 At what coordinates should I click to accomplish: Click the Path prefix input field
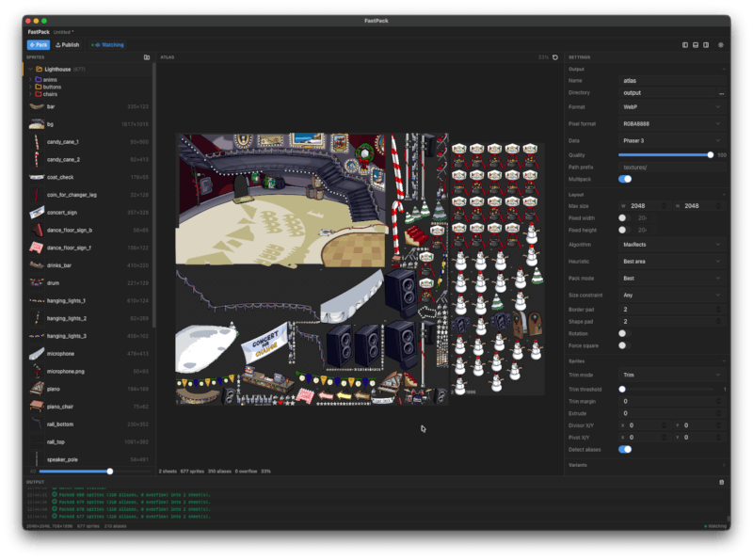(672, 168)
